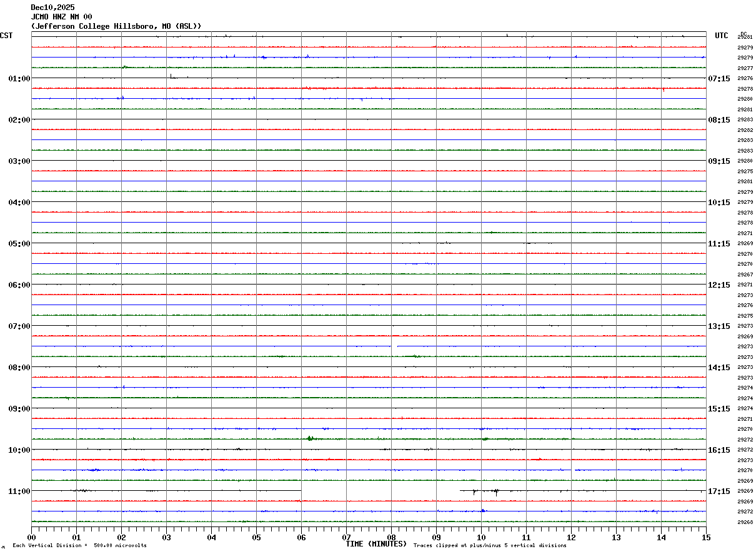Select the 07:00 CST hour label
Screen dimensions: 756x554
point(19,326)
